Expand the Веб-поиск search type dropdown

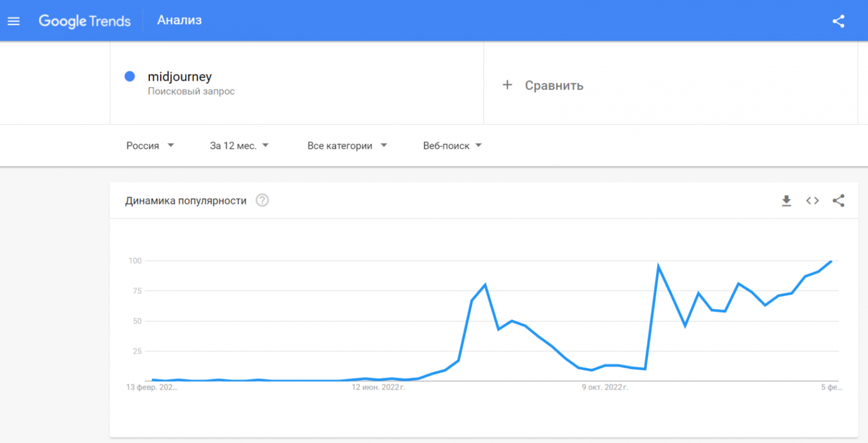tap(452, 145)
